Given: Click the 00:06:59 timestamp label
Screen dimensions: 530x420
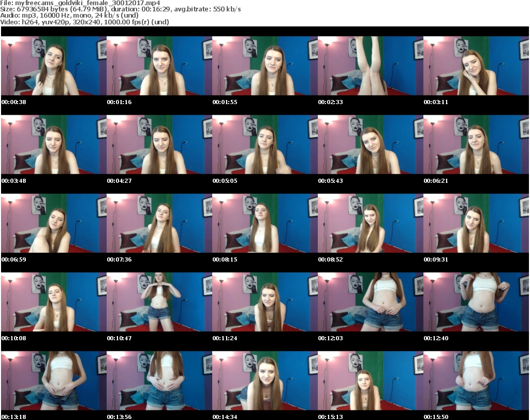Looking at the screenshot, I should click(14, 259).
